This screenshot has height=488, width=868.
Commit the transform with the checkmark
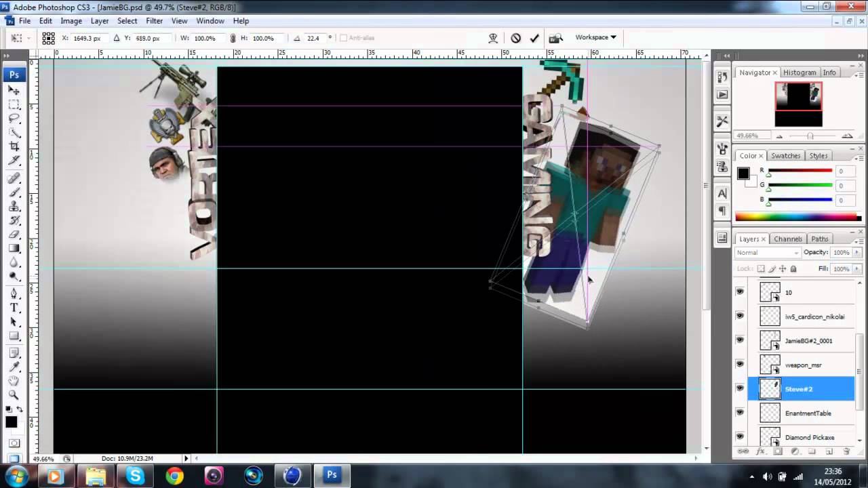[x=534, y=38]
